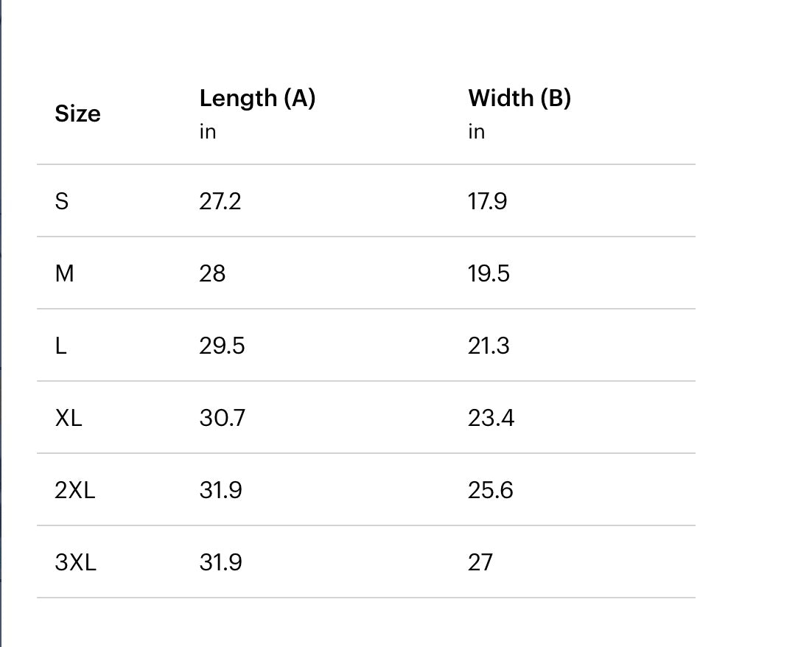Click the 29.5 length value
Viewport: 812px width, 647px height.
click(223, 346)
